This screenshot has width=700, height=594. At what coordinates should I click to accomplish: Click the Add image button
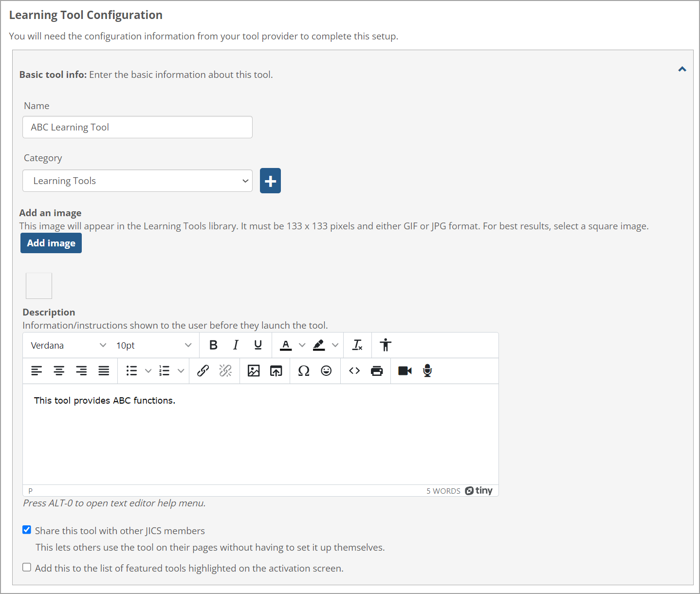pos(51,243)
